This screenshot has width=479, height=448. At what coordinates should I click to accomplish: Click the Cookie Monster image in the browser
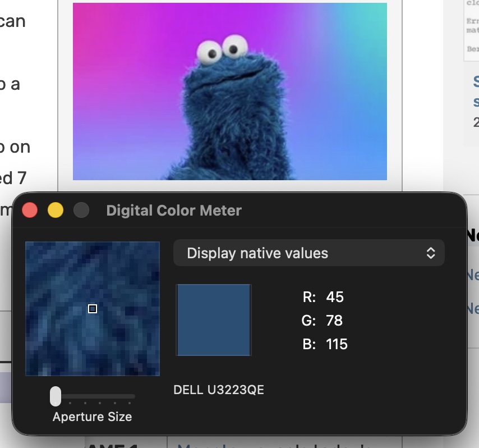[x=230, y=92]
